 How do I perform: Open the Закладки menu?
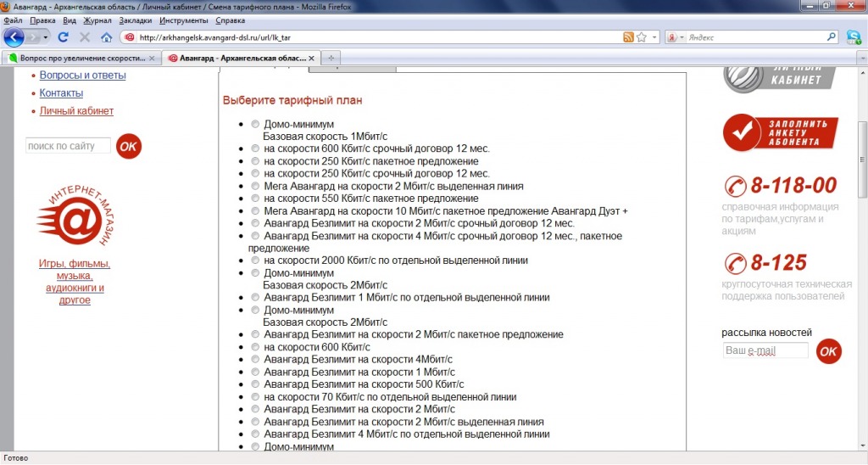pos(135,20)
